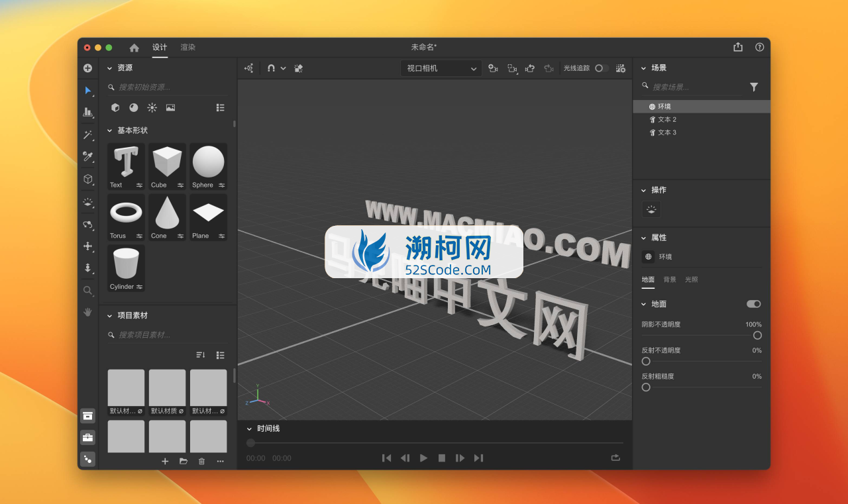Click the three-dots panel icon at bottom left
Image resolution: width=848 pixels, height=504 pixels.
pyautogui.click(x=87, y=459)
